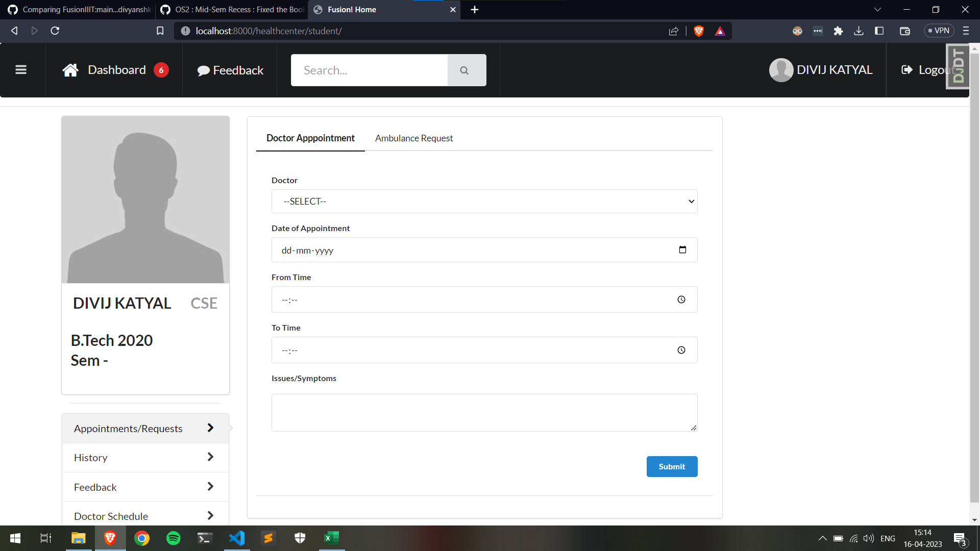980x551 pixels.
Task: Expand the History sidebar item
Action: 145,458
